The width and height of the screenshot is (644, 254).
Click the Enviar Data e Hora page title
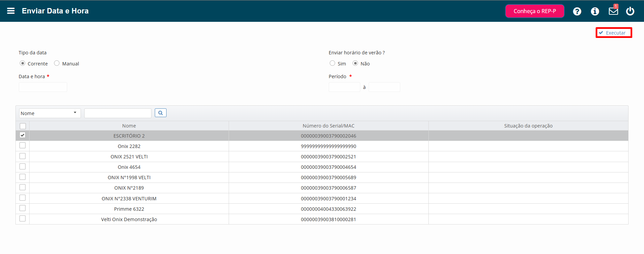pyautogui.click(x=55, y=11)
